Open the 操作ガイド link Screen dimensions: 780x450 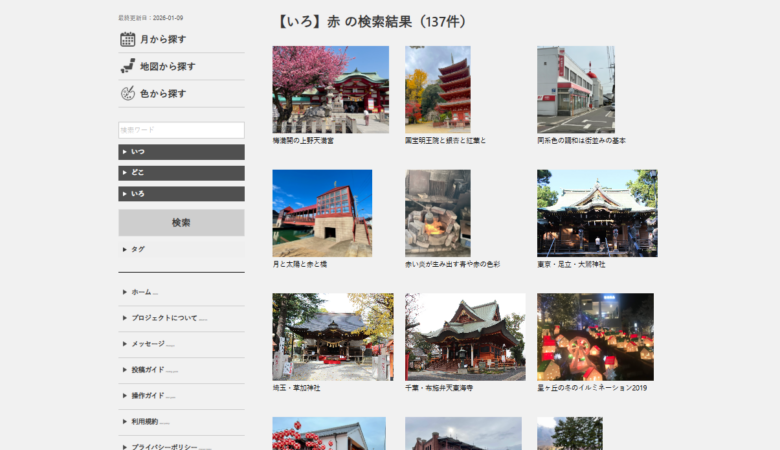154,396
